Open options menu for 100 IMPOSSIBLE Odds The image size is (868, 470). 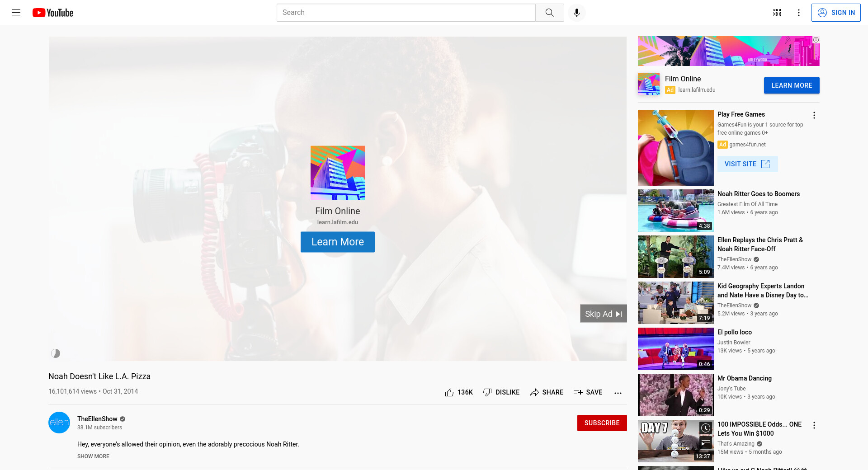814,425
